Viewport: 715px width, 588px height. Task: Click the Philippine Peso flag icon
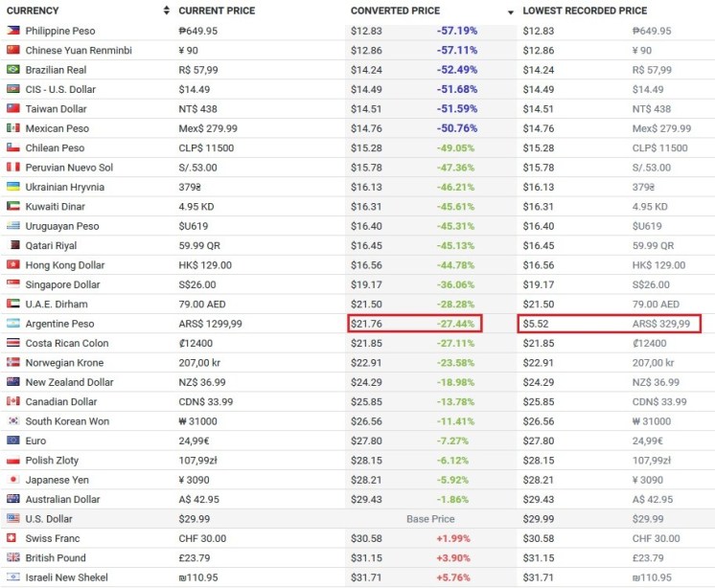(13, 31)
